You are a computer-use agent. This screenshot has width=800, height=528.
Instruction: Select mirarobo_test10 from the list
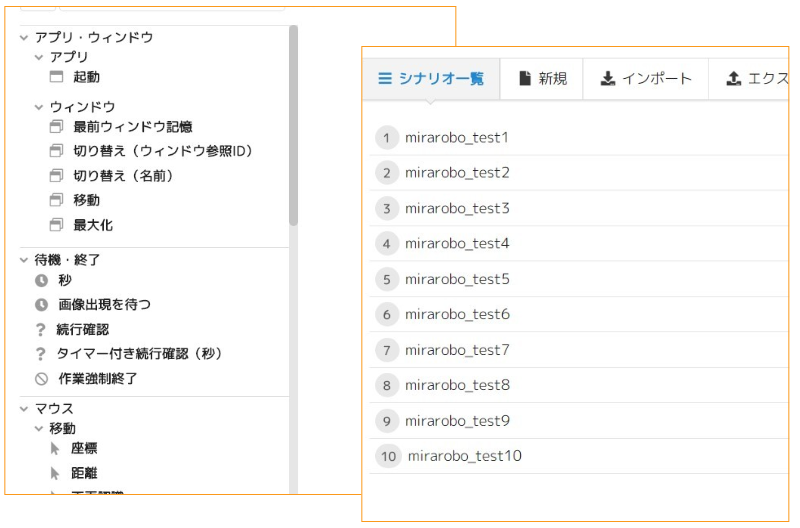[x=464, y=456]
